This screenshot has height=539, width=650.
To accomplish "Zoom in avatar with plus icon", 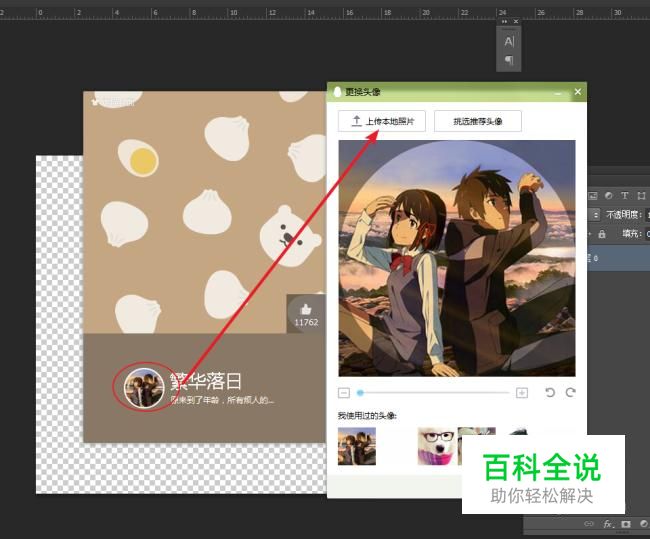I will tap(521, 393).
